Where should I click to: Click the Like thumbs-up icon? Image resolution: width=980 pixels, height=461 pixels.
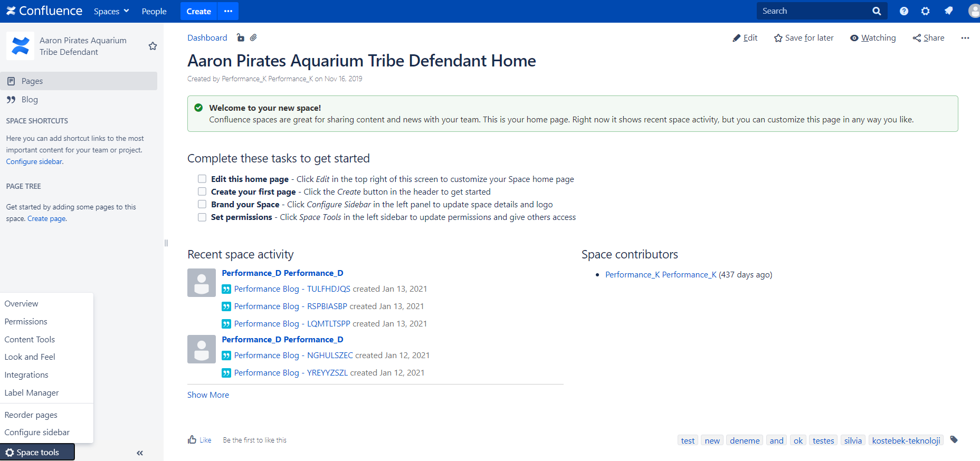tap(192, 440)
